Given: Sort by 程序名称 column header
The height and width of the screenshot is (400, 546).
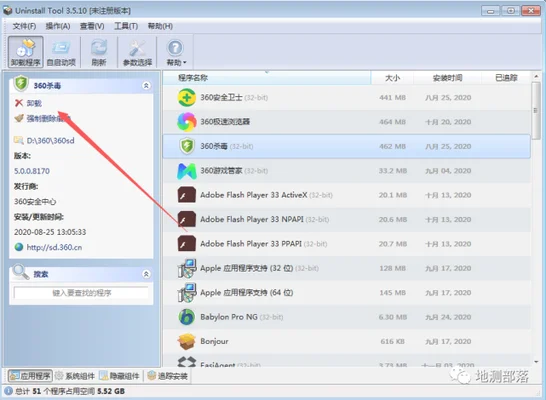Looking at the screenshot, I should (x=267, y=78).
